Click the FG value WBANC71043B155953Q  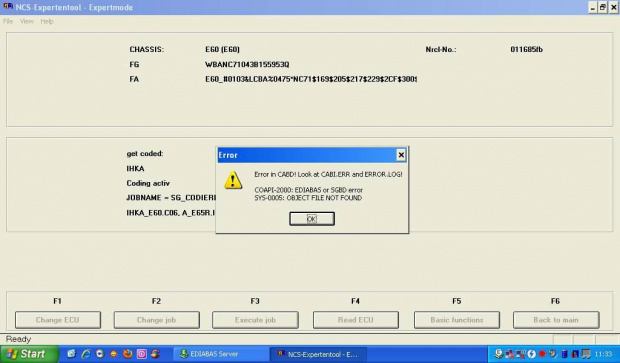[x=247, y=64]
